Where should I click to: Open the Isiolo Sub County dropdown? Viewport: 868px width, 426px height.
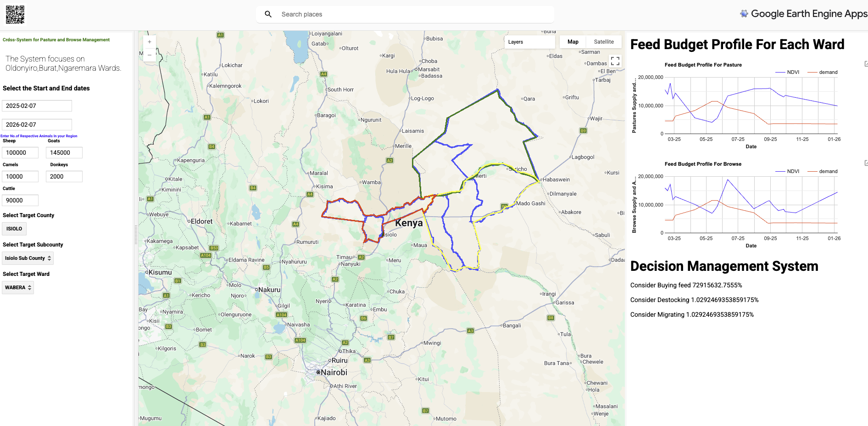(x=28, y=258)
